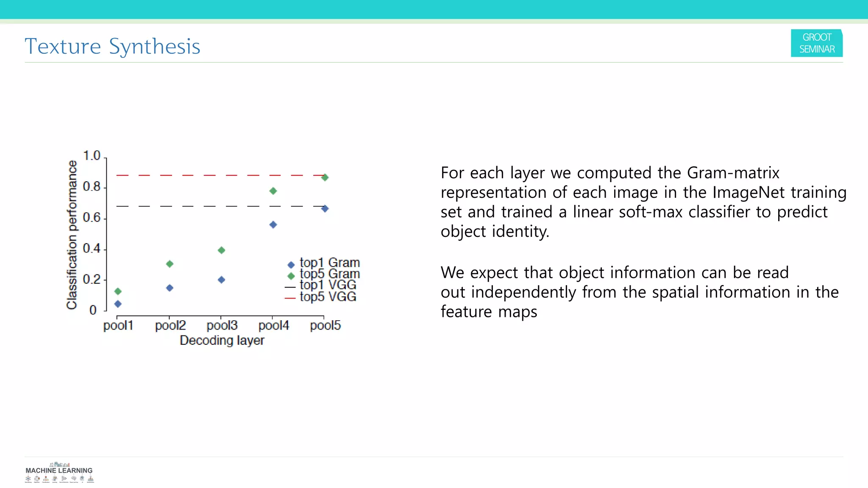Image resolution: width=868 pixels, height=488 pixels.
Task: Click the top1 VGG black line legend entry
Action: 290,287
